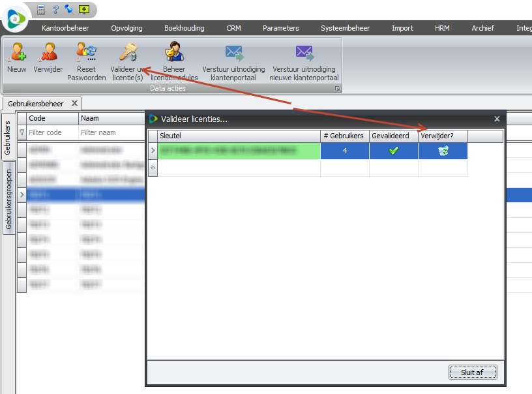
Task: Click the Filter naam input field
Action: pyautogui.click(x=111, y=132)
